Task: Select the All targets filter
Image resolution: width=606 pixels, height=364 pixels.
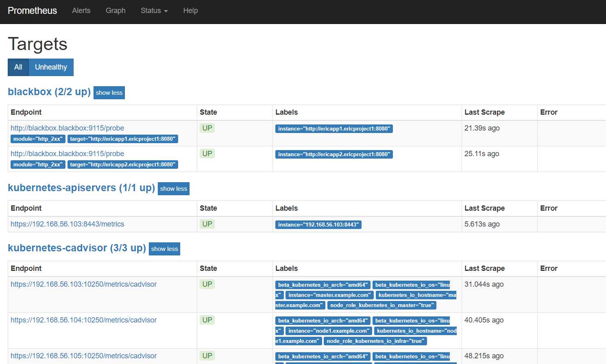Action: (18, 67)
